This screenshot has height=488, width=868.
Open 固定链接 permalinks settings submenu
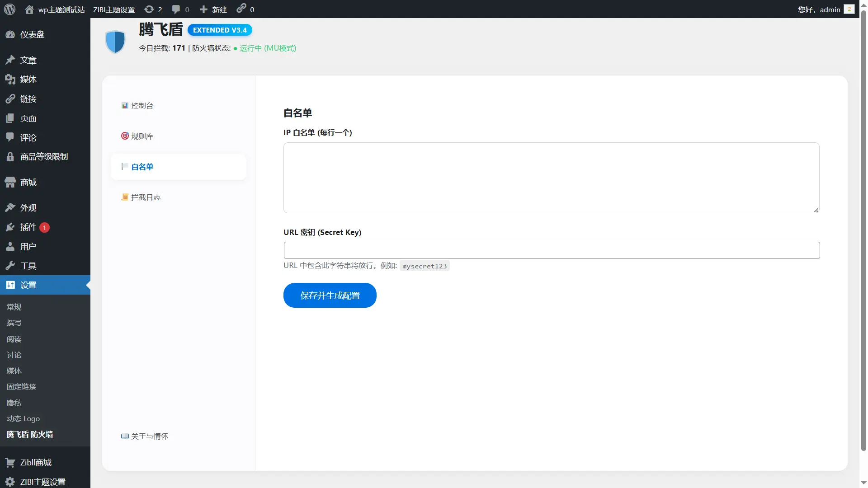pyautogui.click(x=21, y=387)
